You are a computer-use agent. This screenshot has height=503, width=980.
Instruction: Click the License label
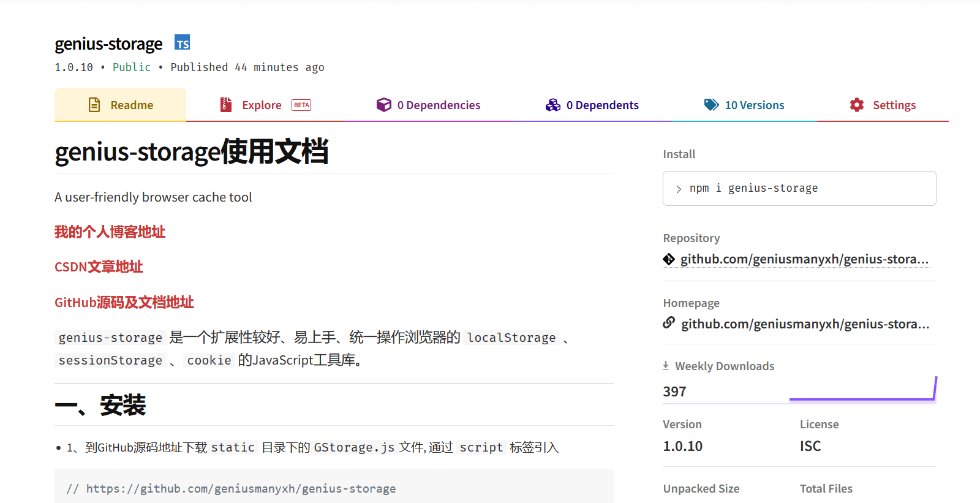(820, 425)
